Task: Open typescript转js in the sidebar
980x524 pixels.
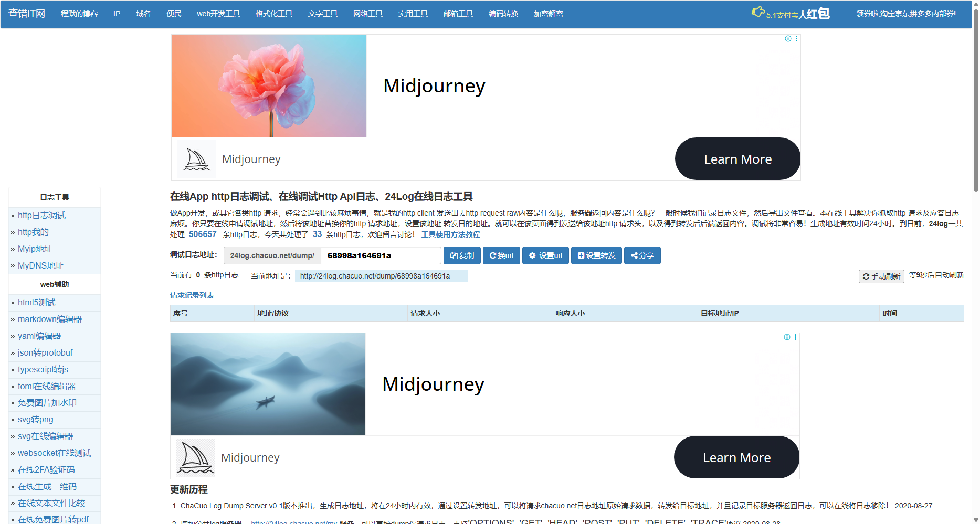Action: [43, 370]
